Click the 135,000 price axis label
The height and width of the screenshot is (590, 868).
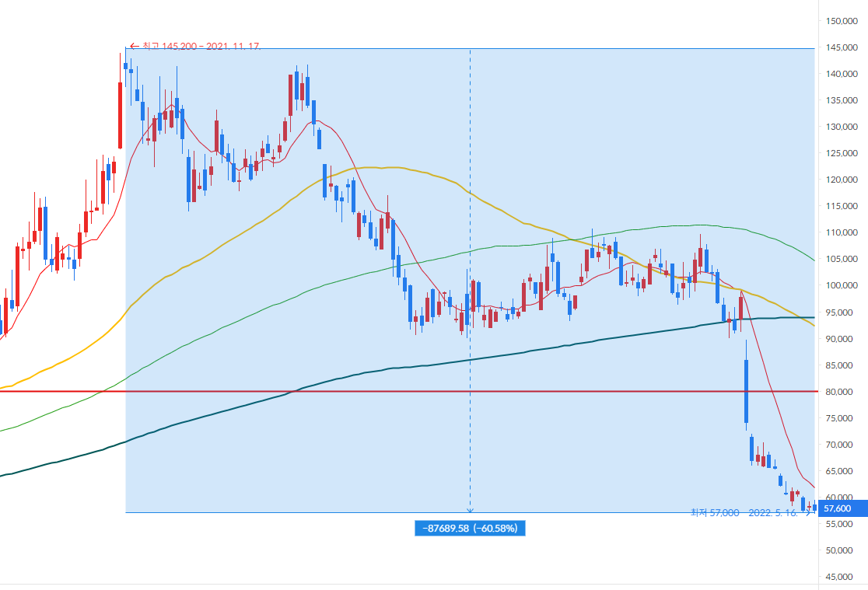842,100
